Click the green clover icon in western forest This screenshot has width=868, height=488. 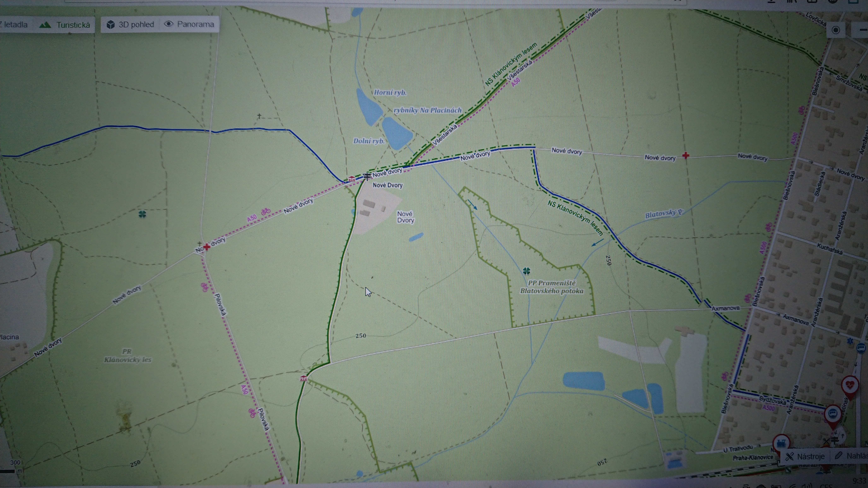coord(142,214)
